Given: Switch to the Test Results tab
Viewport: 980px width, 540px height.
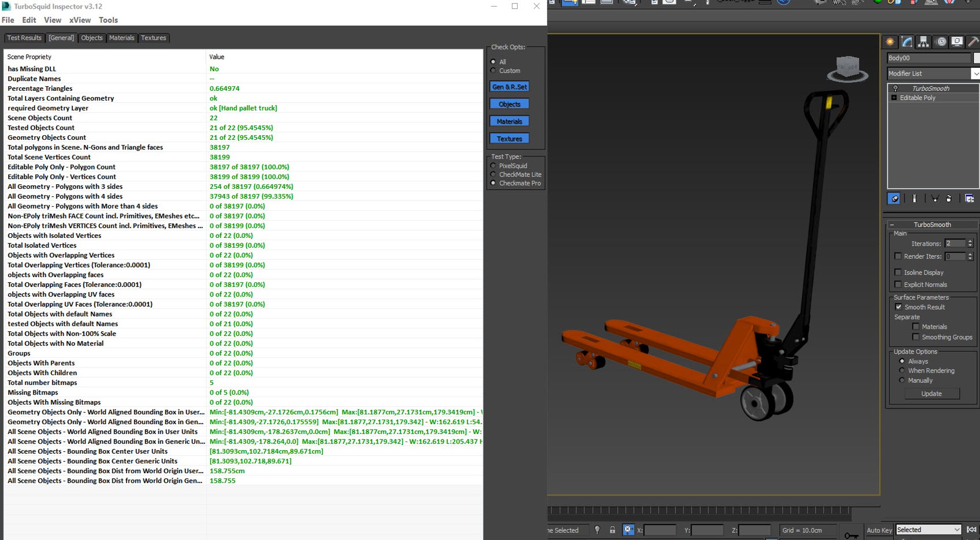Looking at the screenshot, I should tap(24, 38).
